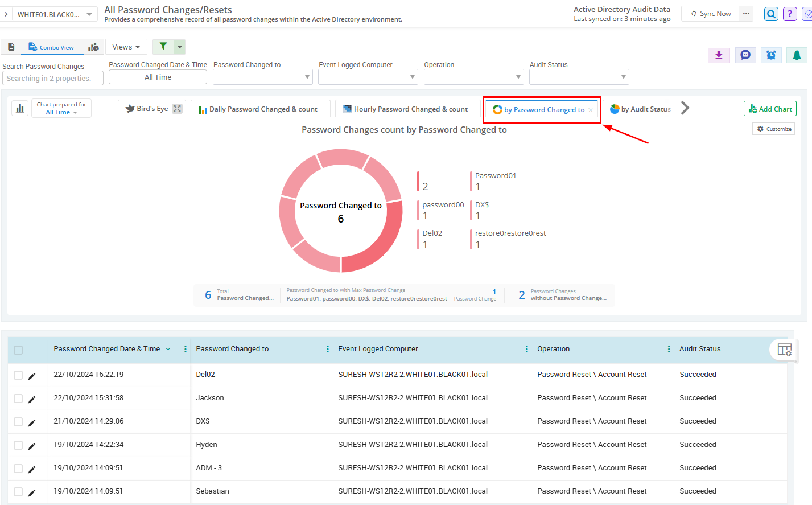The image size is (812, 505).
Task: Check the box for the Jackson row
Action: click(18, 399)
